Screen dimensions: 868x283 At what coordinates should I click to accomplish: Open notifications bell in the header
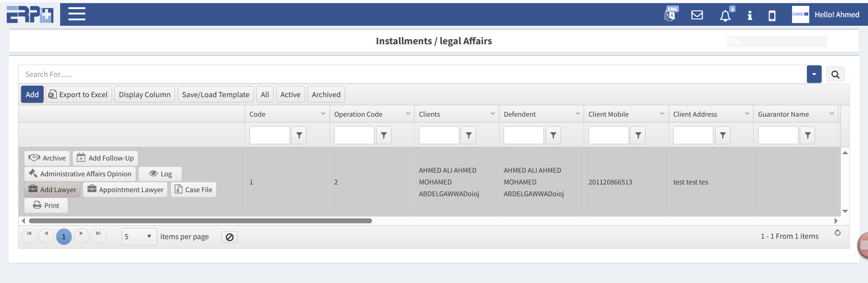(x=725, y=16)
